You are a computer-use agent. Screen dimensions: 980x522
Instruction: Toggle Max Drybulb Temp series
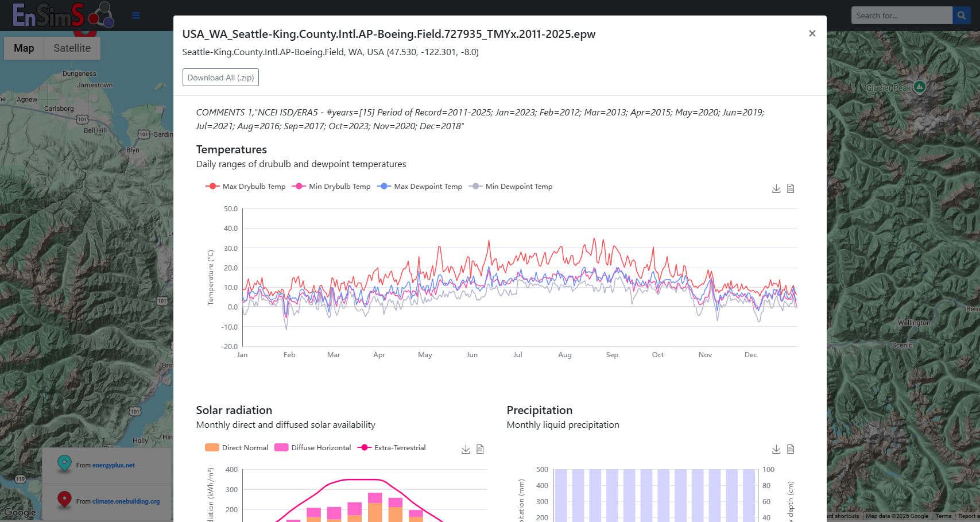(245, 187)
